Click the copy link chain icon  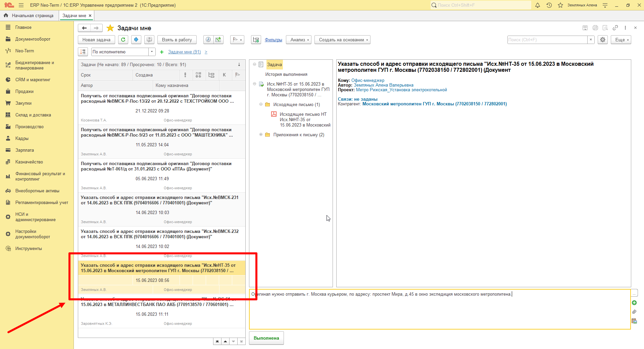(x=615, y=28)
